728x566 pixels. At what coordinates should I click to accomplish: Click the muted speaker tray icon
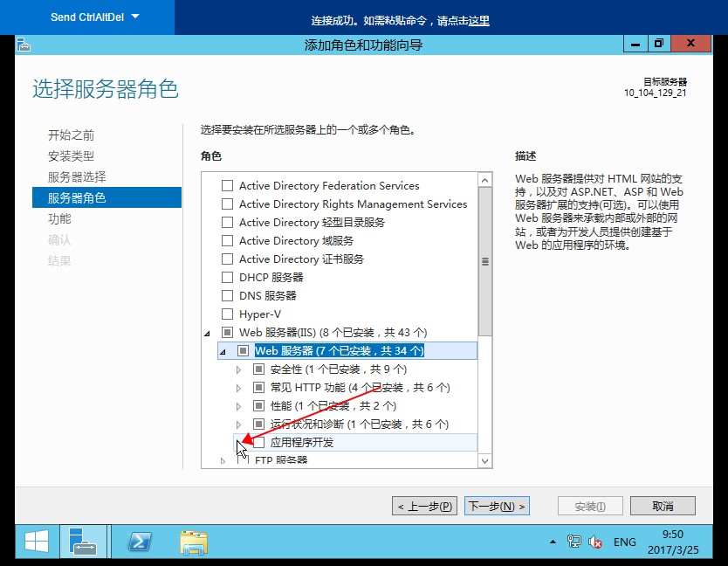(594, 542)
